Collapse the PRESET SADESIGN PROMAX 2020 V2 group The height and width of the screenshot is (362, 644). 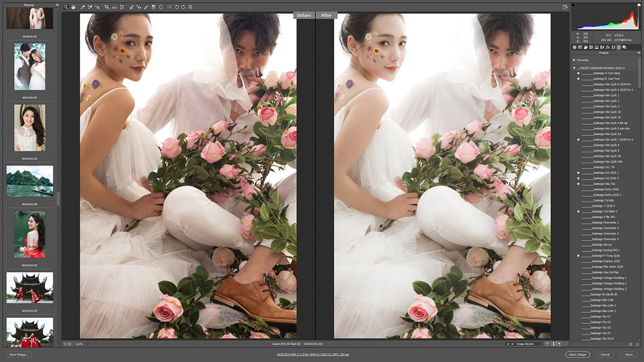click(574, 68)
